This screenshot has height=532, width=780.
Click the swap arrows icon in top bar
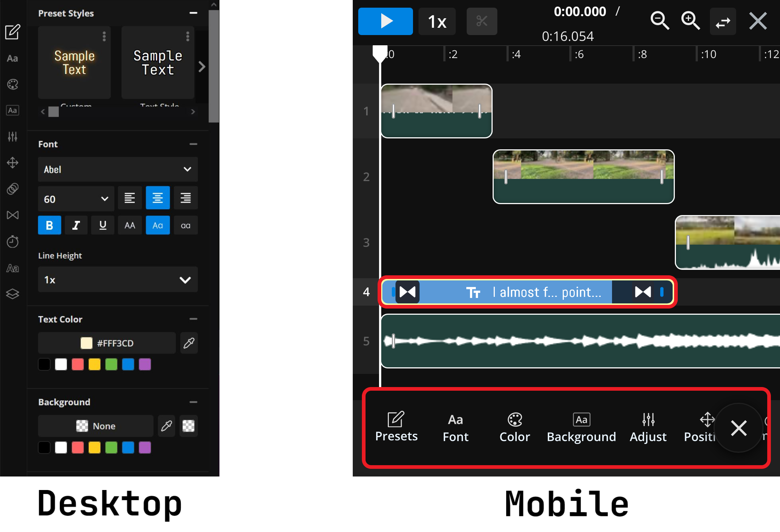pos(723,22)
